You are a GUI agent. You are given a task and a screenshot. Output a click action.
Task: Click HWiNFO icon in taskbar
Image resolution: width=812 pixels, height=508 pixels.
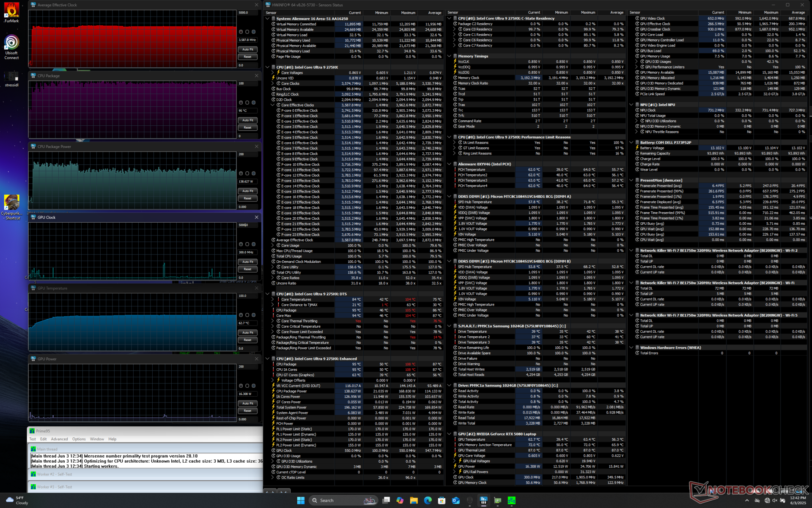[x=483, y=500]
